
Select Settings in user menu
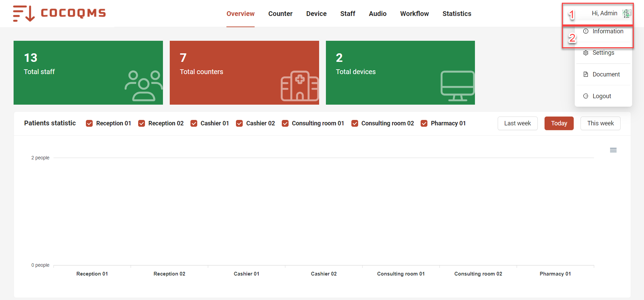pos(603,53)
